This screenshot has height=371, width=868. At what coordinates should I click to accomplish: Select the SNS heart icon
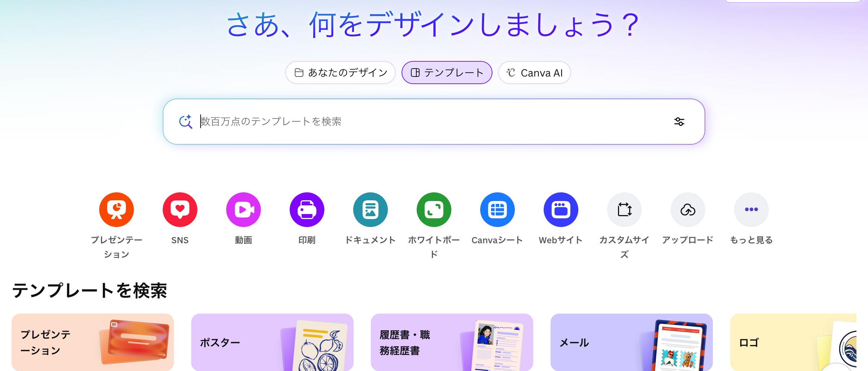[180, 210]
